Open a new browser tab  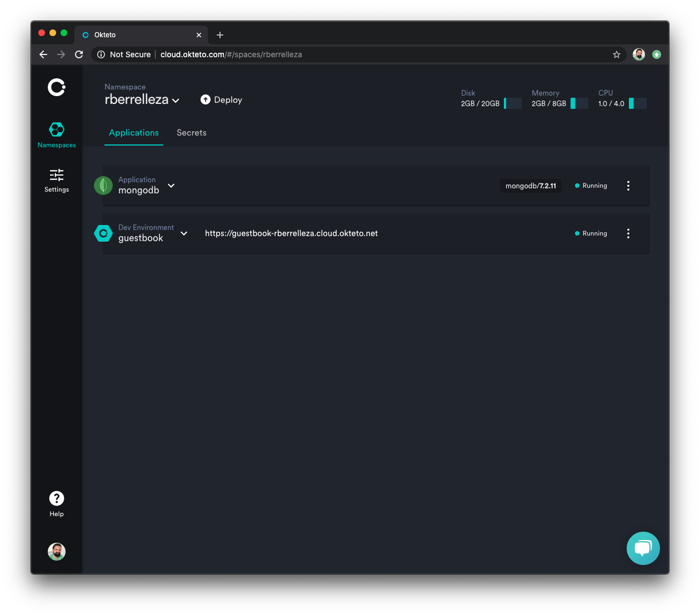[220, 35]
